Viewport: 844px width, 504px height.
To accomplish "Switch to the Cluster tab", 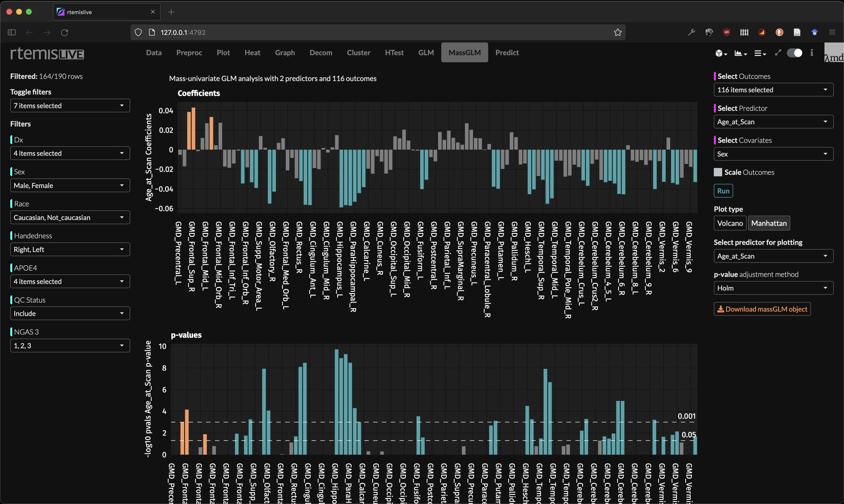I will tap(358, 53).
